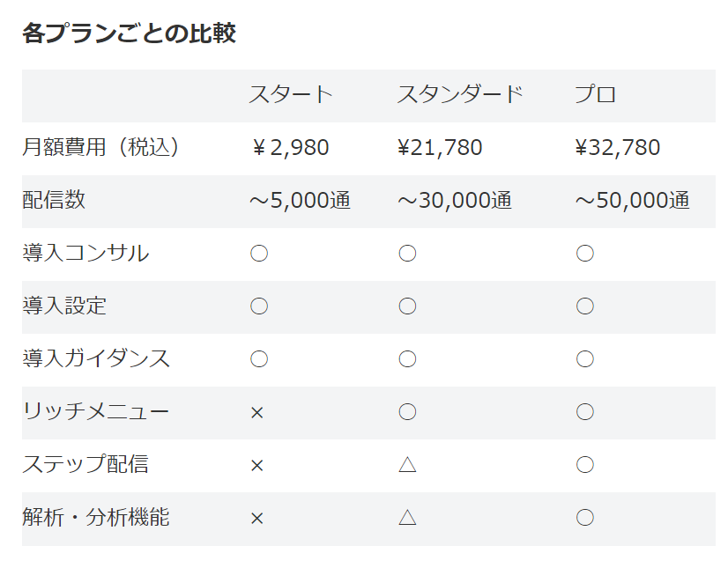
Task: Click the ￥2,980 monthly price
Action: (x=290, y=148)
